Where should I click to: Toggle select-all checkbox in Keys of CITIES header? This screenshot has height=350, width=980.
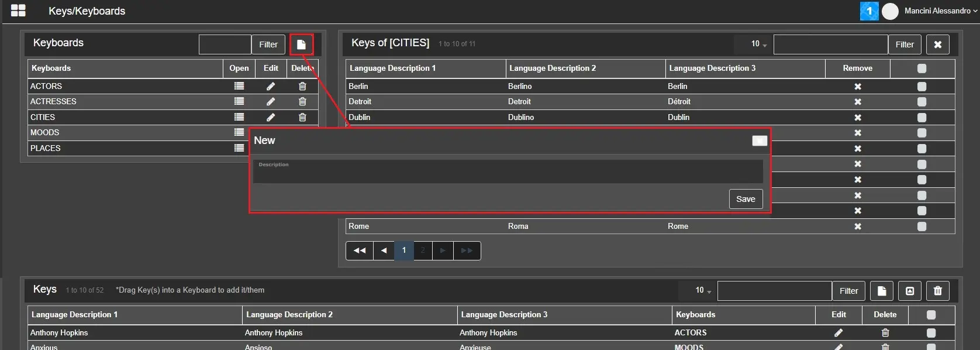point(922,68)
